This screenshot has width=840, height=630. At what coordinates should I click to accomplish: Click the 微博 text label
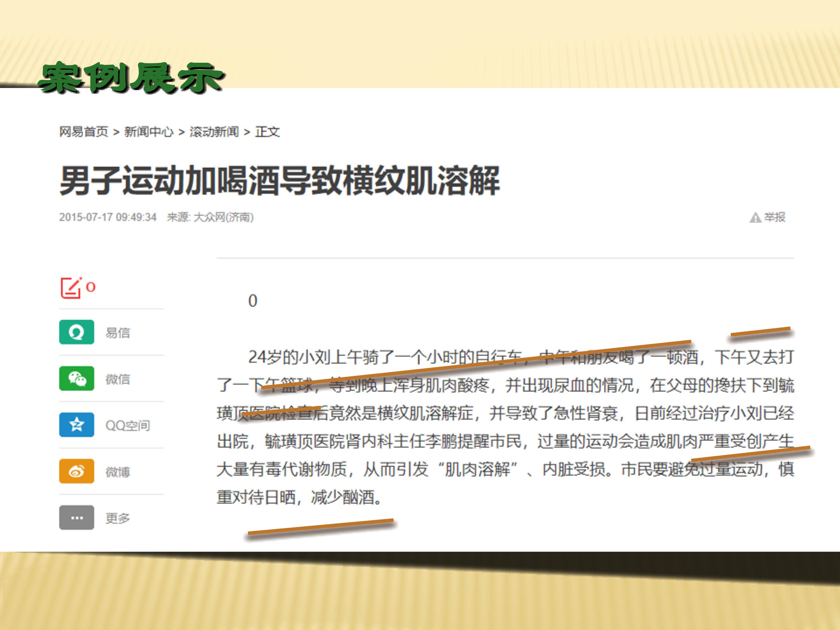pos(118,472)
